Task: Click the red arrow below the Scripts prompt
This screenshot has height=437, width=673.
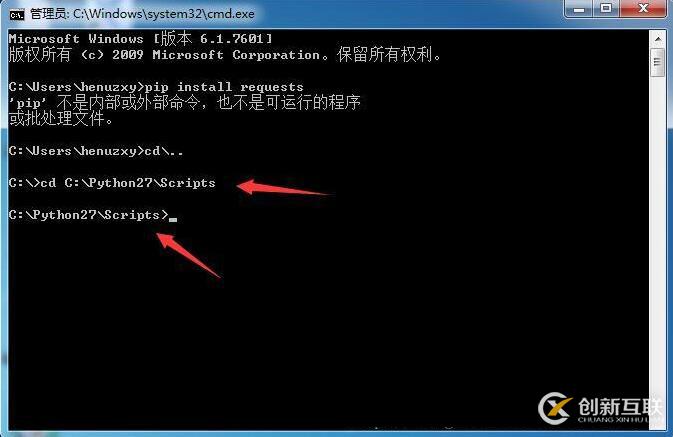Action: tap(188, 255)
